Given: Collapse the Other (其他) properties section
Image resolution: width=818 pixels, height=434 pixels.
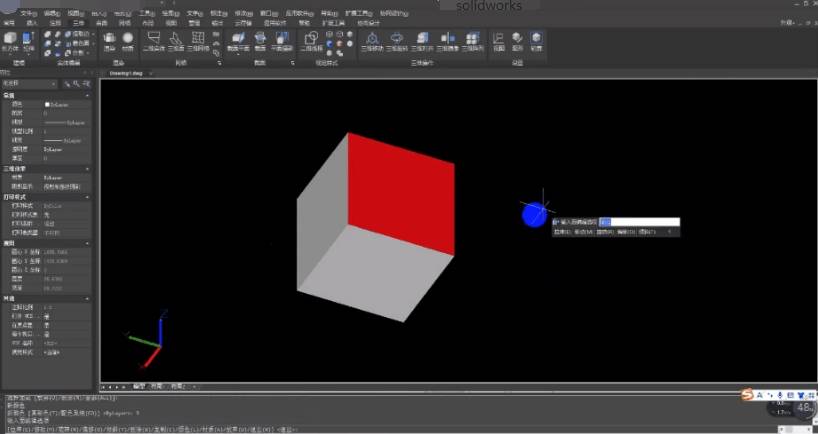Looking at the screenshot, I should 87,299.
